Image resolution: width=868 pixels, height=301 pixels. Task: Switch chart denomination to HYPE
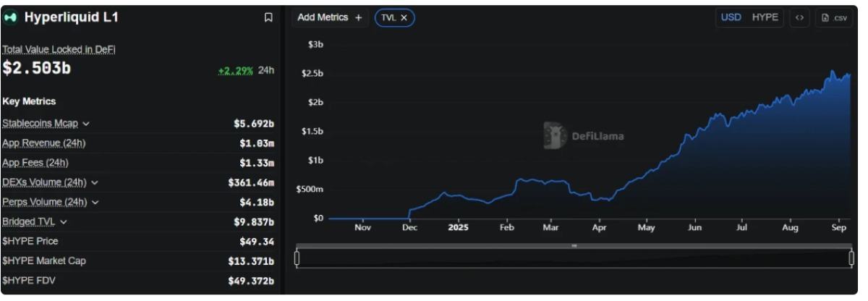click(765, 17)
